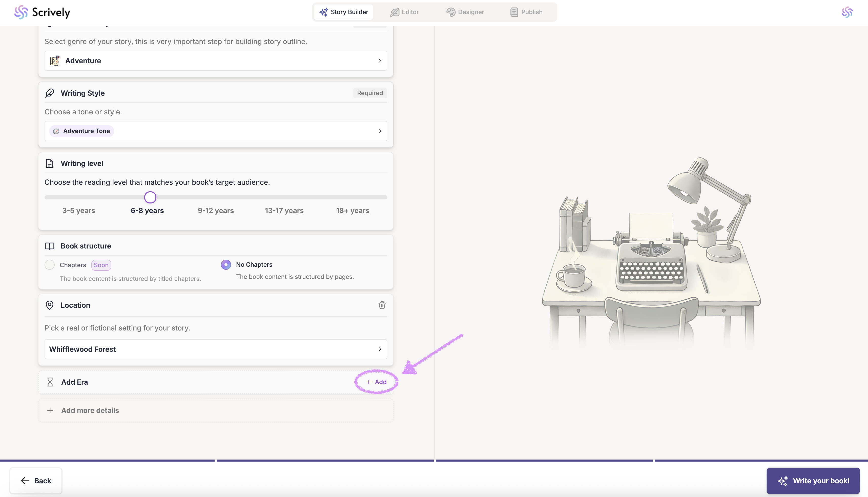Select the Chapters radio button
Screen dimensions: 868x497
click(x=50, y=265)
